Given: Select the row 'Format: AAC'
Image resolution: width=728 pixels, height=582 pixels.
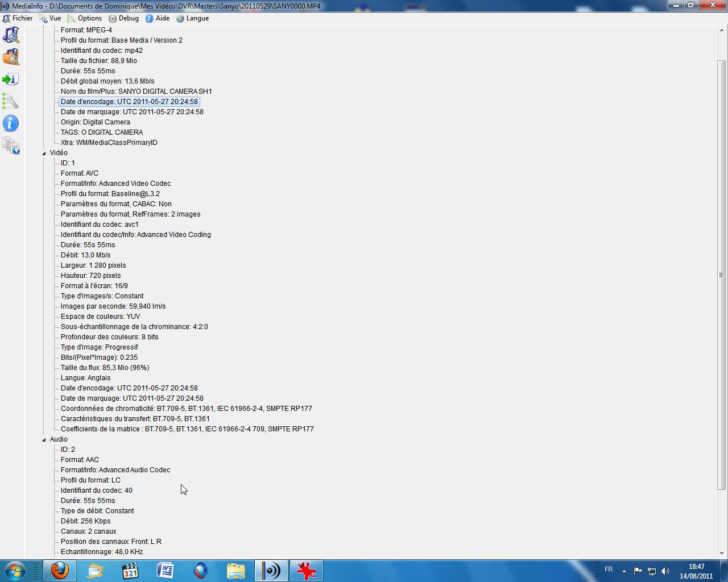Looking at the screenshot, I should click(80, 460).
